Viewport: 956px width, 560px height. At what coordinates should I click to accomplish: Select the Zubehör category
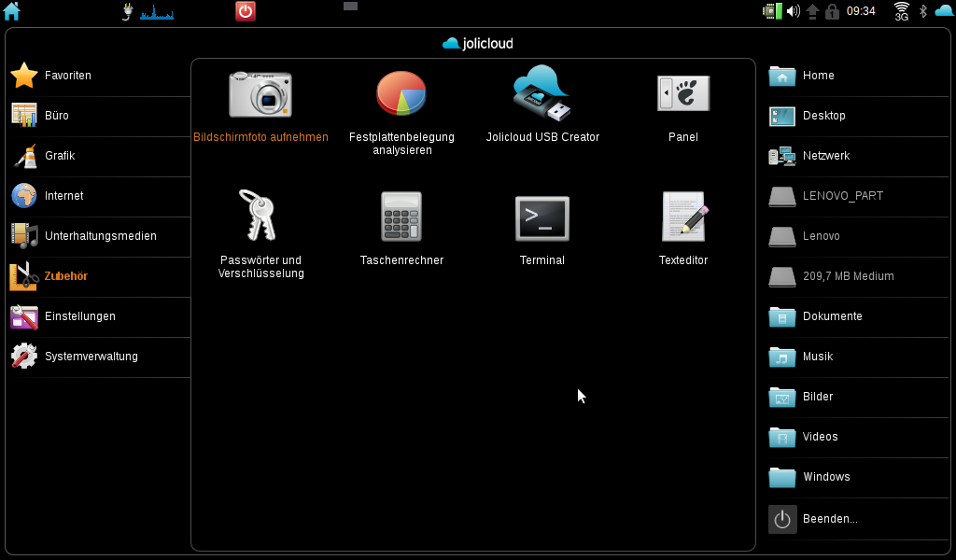[100, 276]
